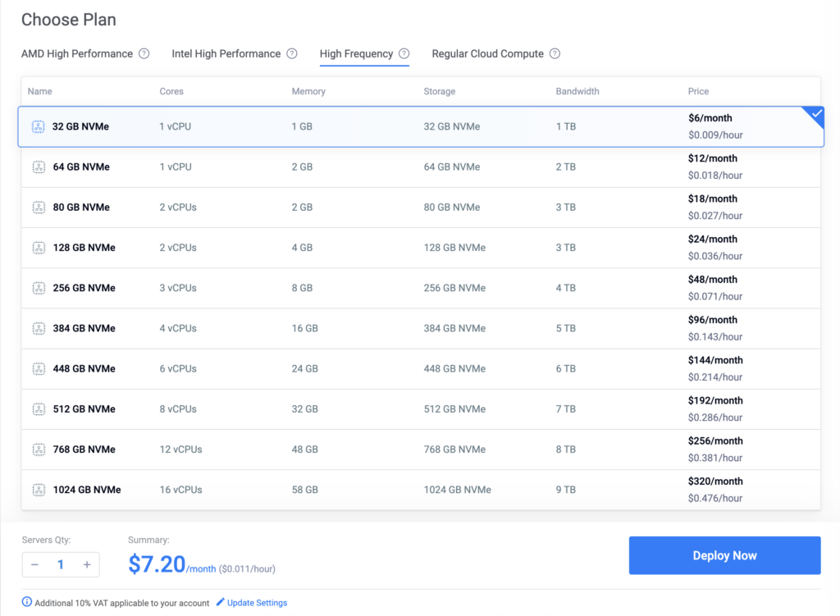Click the 448 GB NVMe plan chip icon
This screenshot has width=840, height=616.
click(39, 369)
